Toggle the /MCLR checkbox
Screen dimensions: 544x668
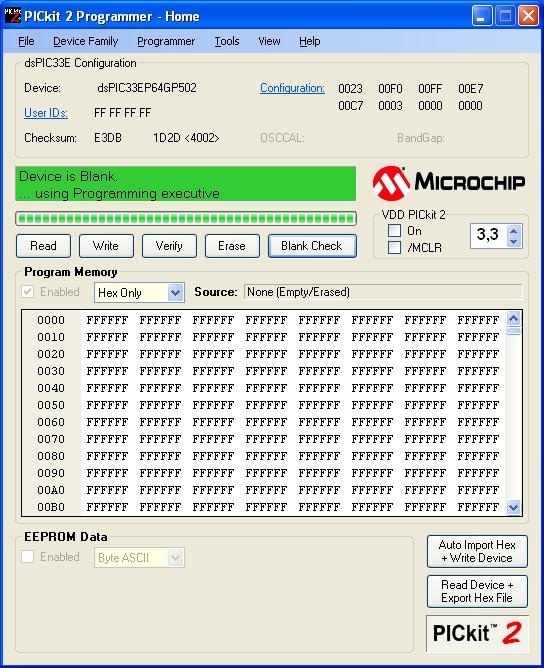[x=394, y=247]
